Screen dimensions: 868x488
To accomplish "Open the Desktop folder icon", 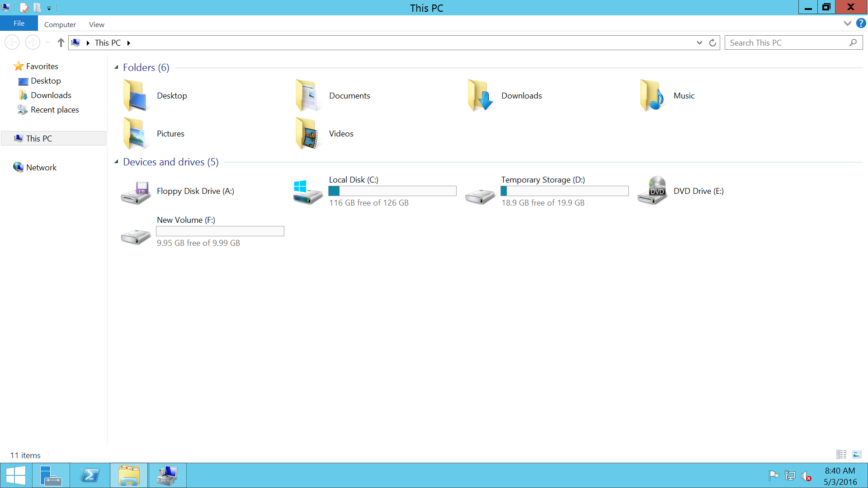I will click(x=135, y=95).
